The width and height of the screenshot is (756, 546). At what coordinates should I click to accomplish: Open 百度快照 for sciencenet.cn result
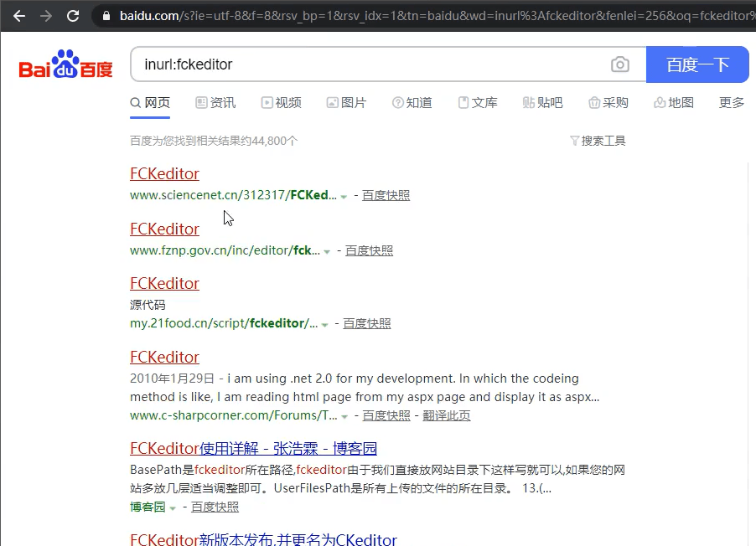coord(386,195)
